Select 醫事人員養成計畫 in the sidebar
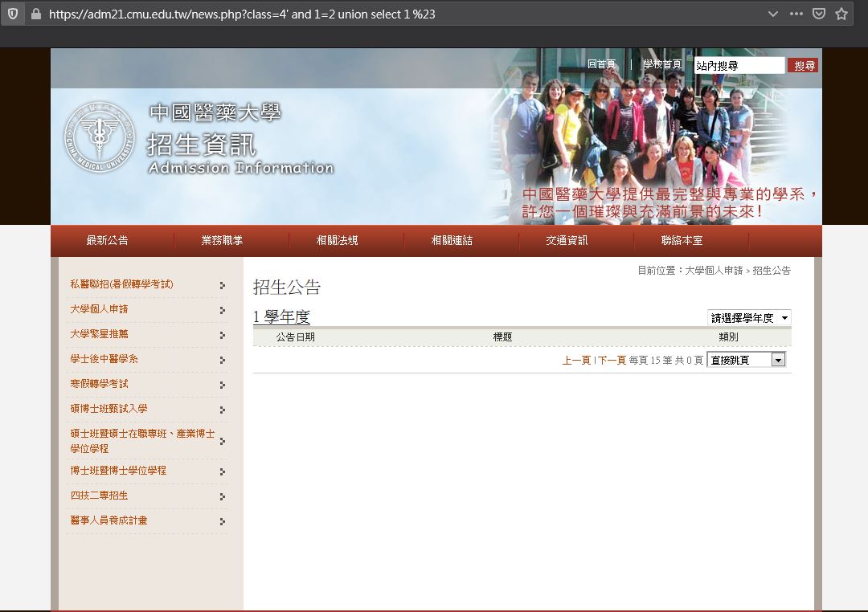The width and height of the screenshot is (868, 612). [109, 520]
